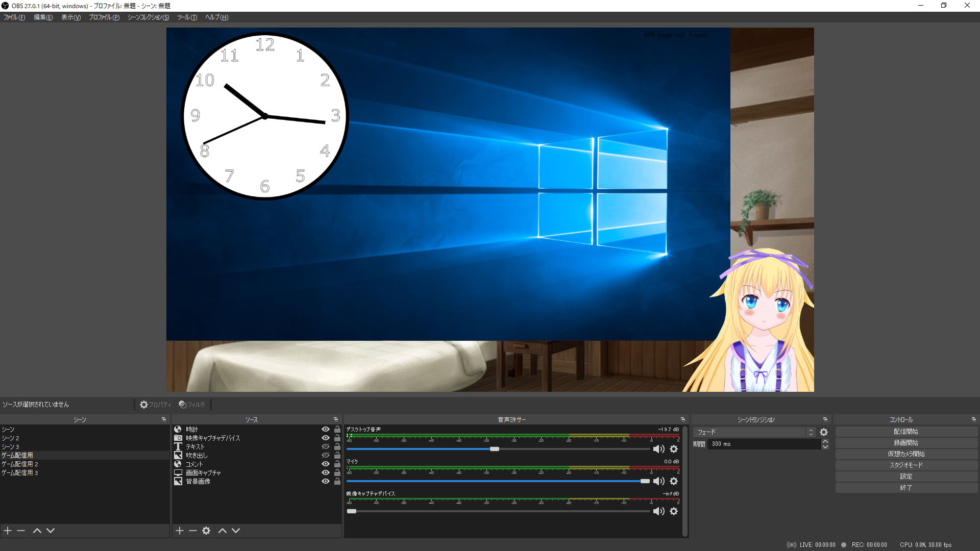This screenshot has width=980, height=551.
Task: Toggle lock on 背景画像 source
Action: (337, 481)
